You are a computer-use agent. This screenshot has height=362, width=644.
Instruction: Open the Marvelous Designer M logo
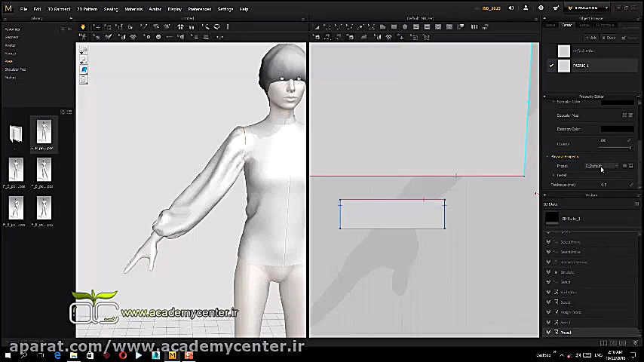8,8
